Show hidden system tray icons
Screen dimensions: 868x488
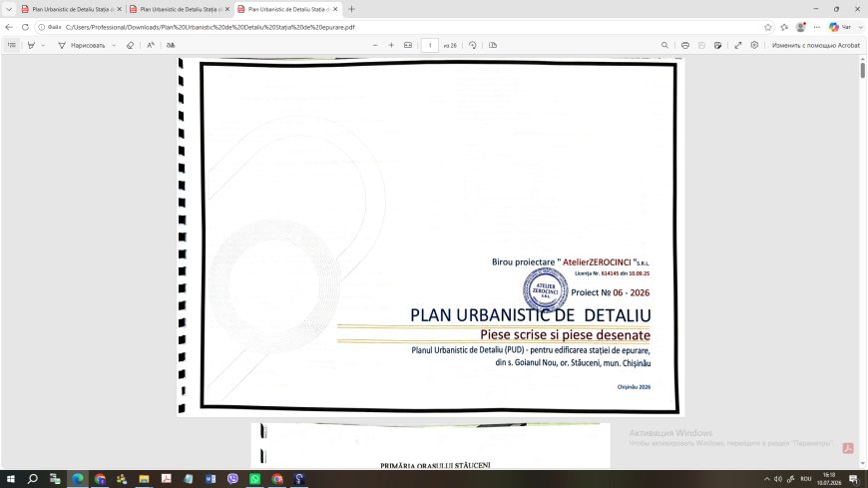pos(766,479)
